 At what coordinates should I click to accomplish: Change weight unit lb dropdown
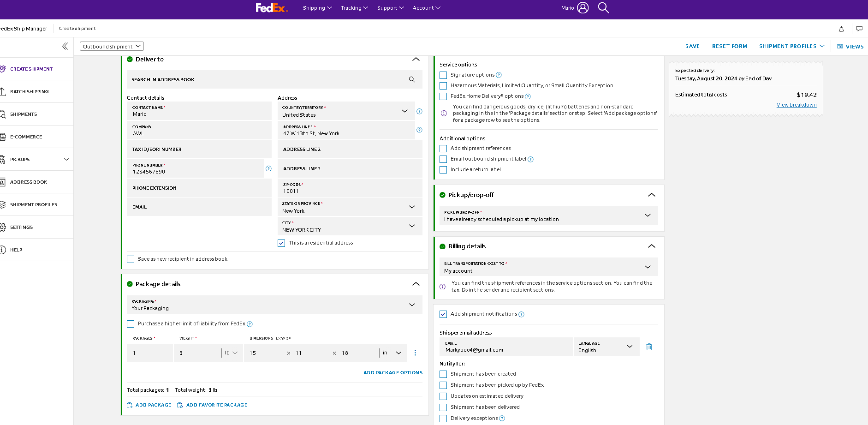[232, 353]
